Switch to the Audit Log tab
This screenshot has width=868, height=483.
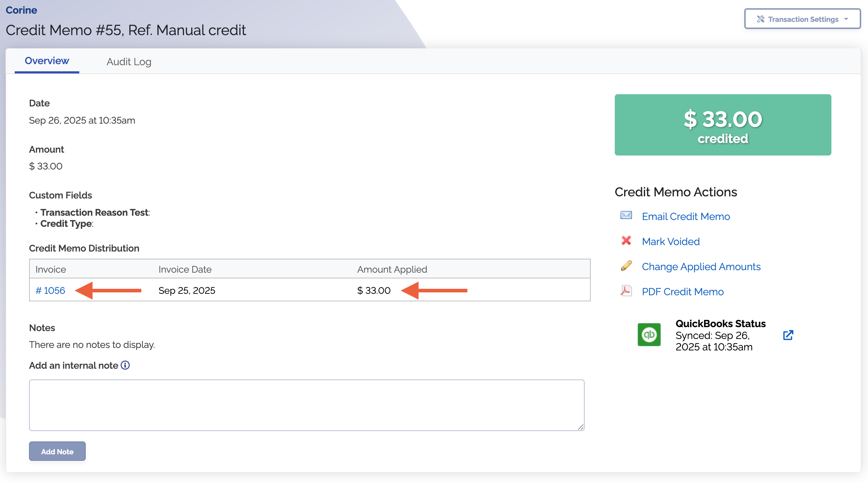pos(129,62)
